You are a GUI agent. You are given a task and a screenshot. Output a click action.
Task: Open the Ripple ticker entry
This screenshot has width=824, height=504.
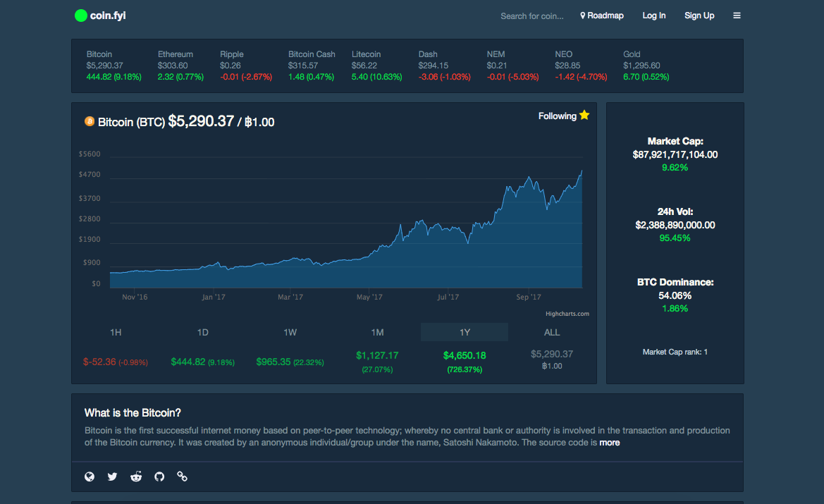tap(246, 66)
